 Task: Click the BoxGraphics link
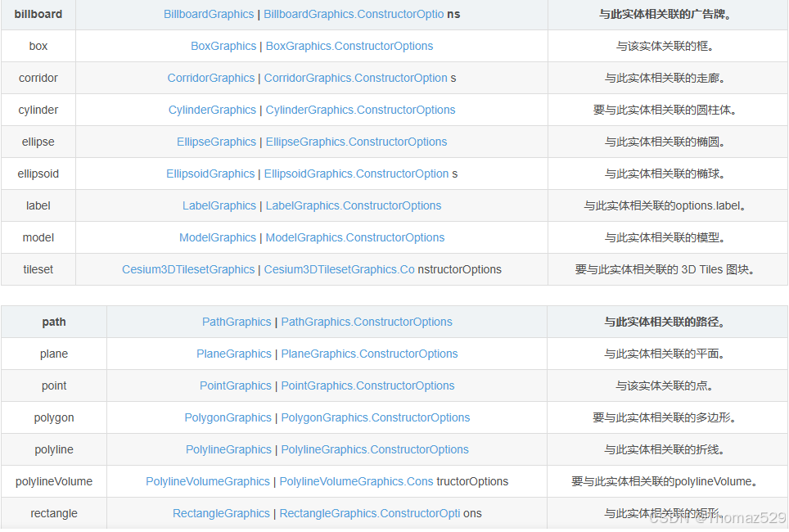(x=223, y=46)
